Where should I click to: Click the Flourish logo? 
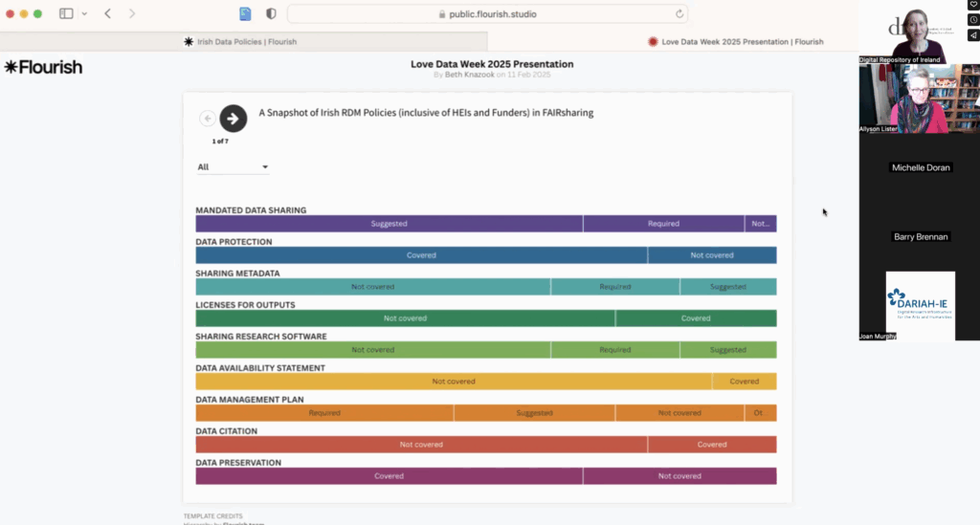click(x=43, y=67)
